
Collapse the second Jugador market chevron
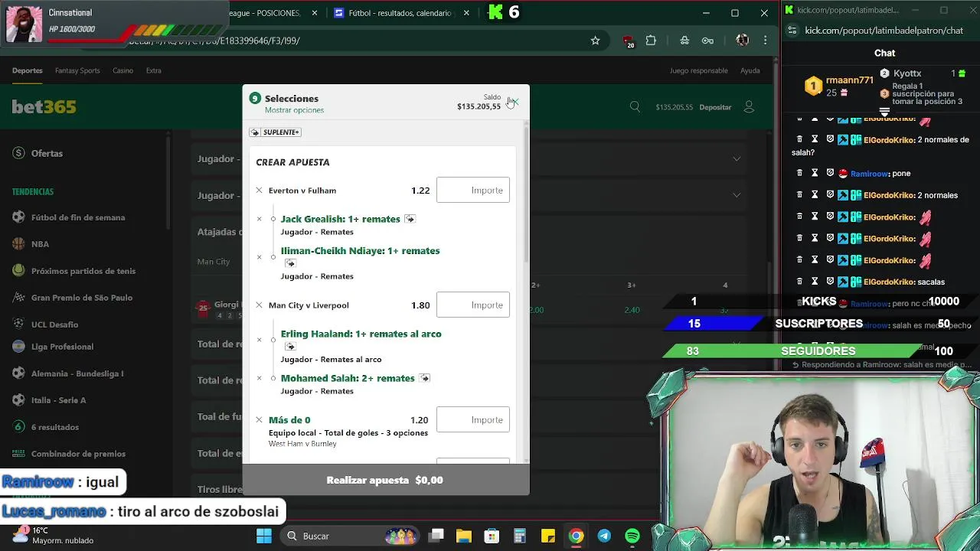737,195
